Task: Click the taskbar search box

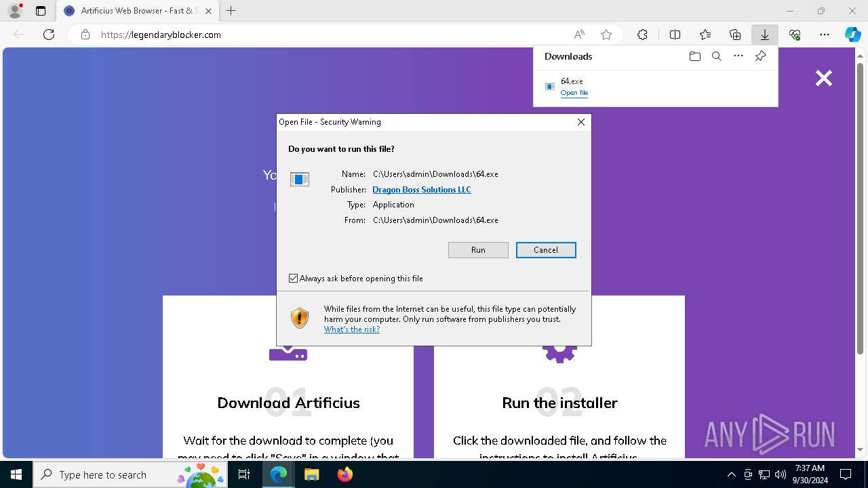Action: [x=131, y=474]
